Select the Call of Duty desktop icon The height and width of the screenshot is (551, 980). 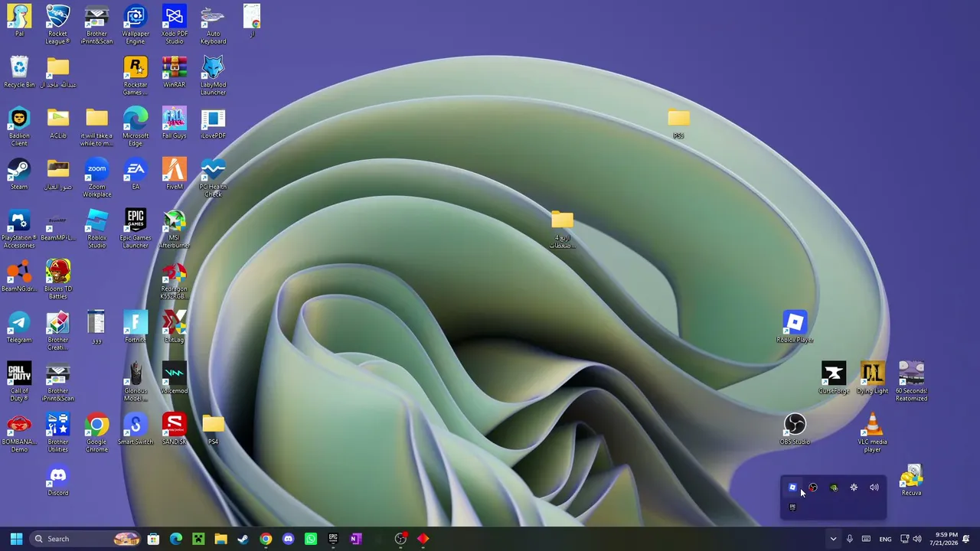(19, 383)
